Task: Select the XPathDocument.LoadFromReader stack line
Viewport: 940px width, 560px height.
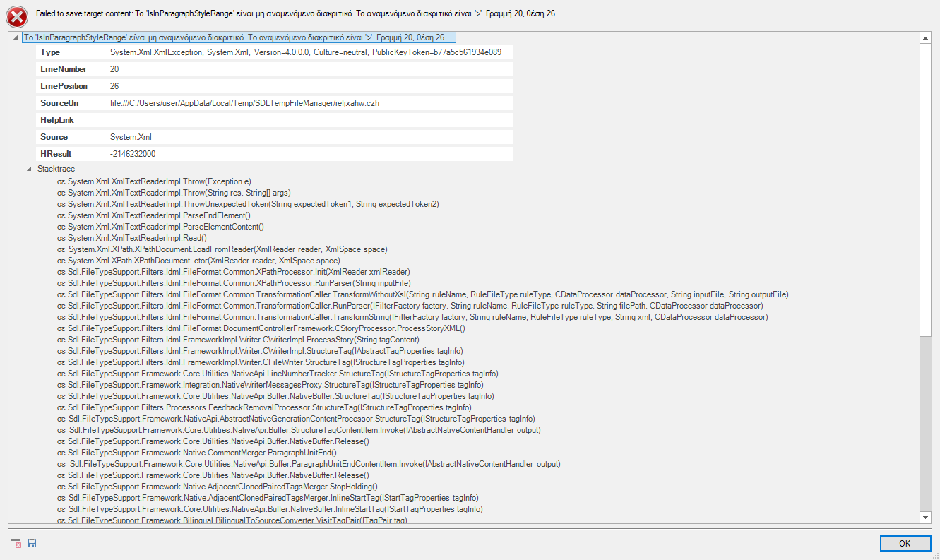Action: pyautogui.click(x=222, y=249)
